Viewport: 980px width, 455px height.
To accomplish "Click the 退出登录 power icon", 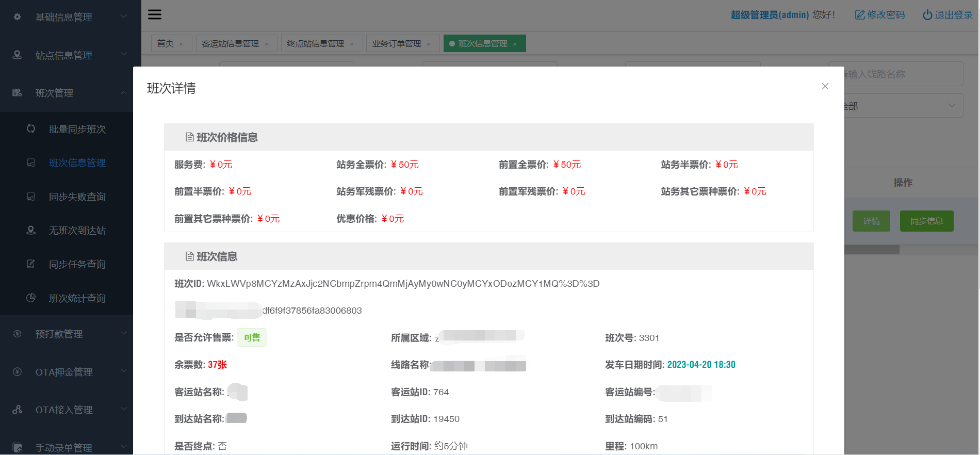I will click(927, 15).
